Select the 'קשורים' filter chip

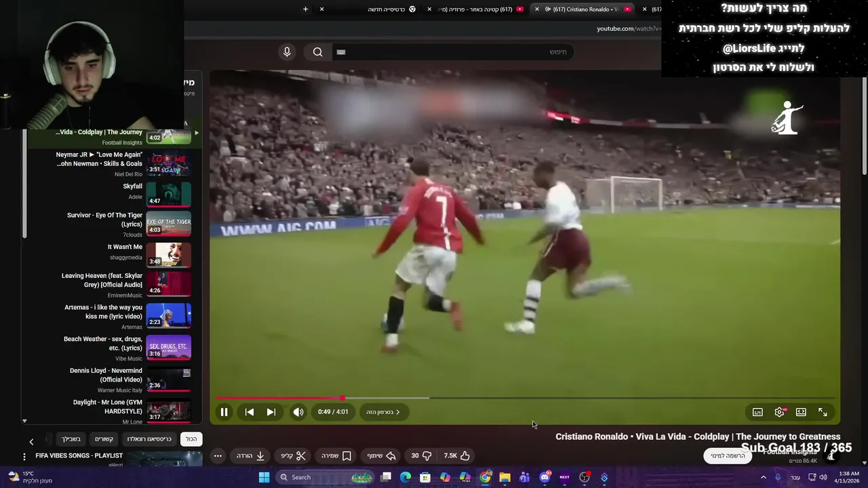coord(104,439)
